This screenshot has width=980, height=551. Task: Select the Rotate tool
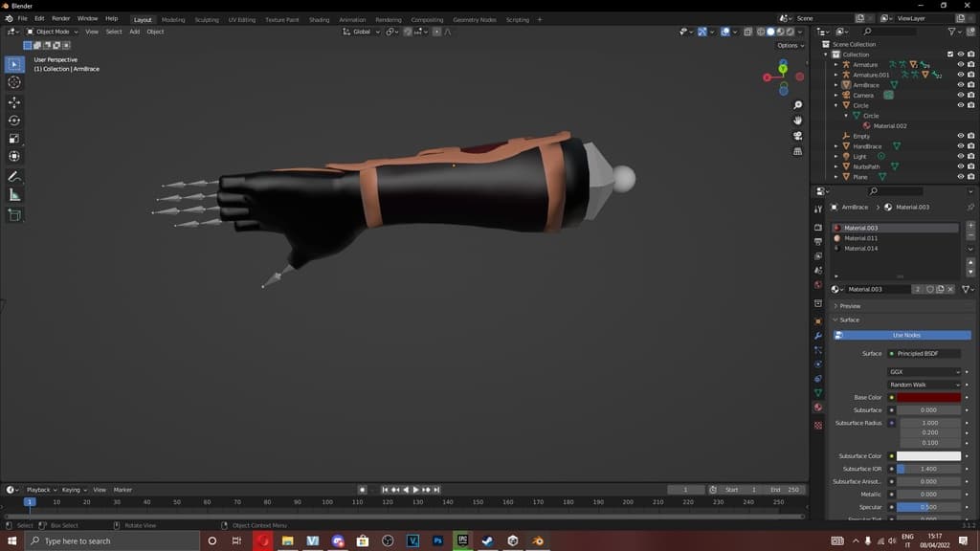tap(14, 121)
